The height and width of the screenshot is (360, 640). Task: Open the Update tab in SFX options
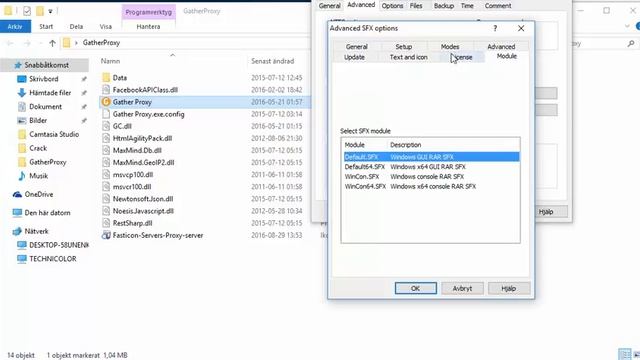pos(354,57)
